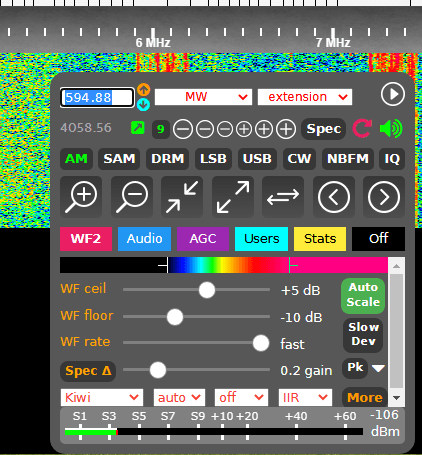Screen dimensions: 422x455
Task: Click the page left circle arrow
Action: click(x=334, y=197)
